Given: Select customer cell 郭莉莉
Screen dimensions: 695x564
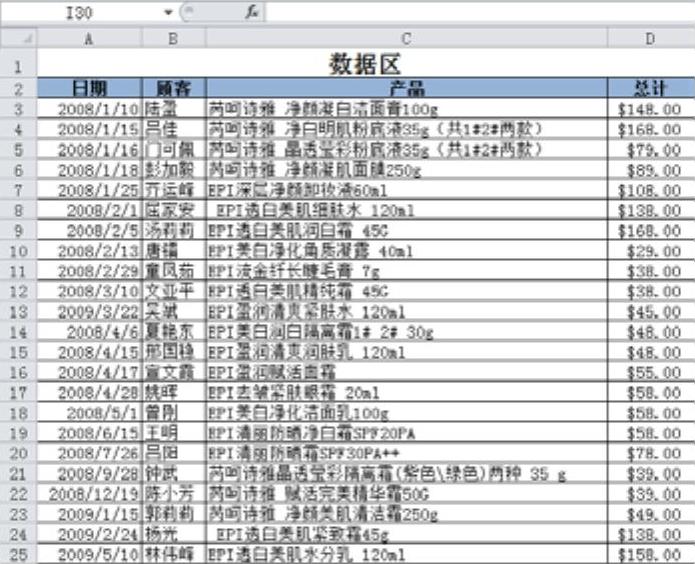Looking at the screenshot, I should pyautogui.click(x=174, y=514).
